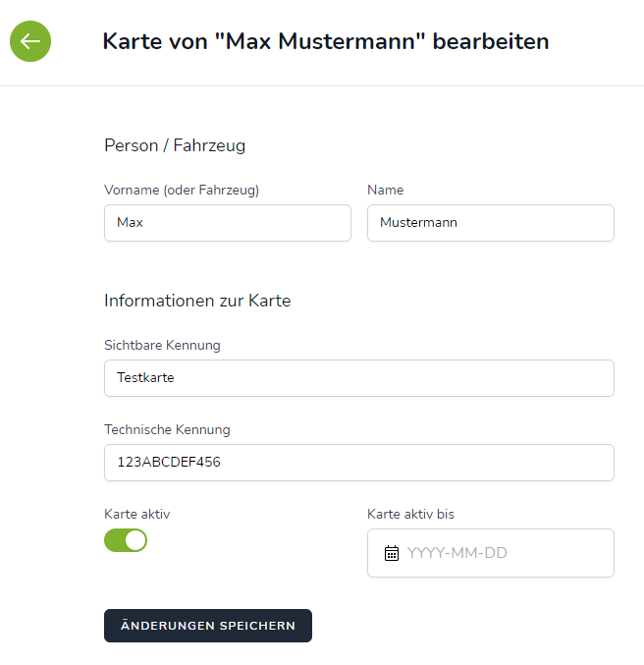644x665 pixels.
Task: Open the calendar icon date picker
Action: [x=392, y=553]
